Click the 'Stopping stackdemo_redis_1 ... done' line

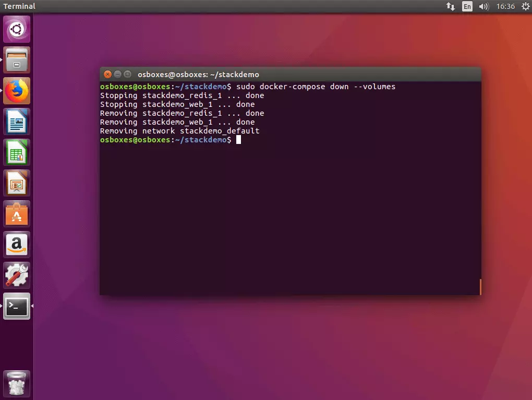(182, 95)
